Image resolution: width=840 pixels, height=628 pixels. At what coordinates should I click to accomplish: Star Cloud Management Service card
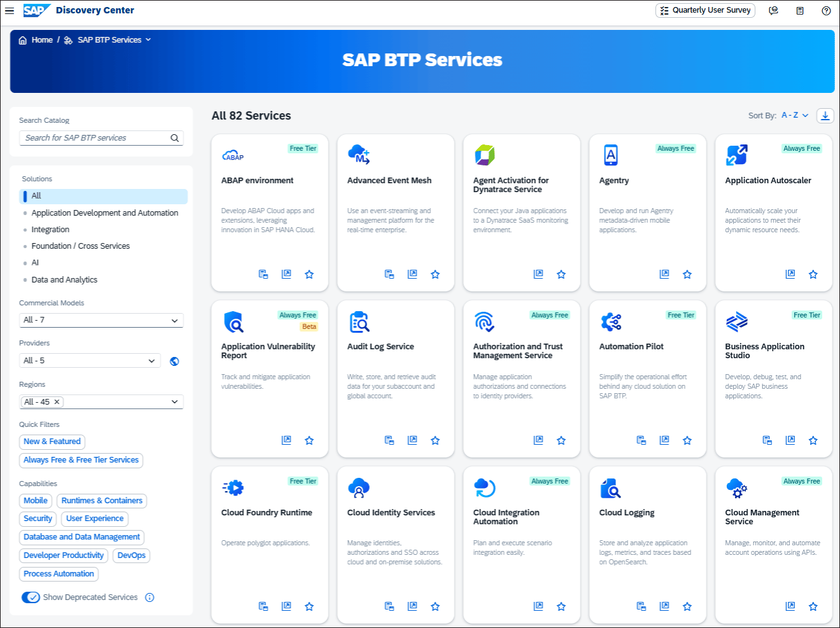[x=813, y=606]
